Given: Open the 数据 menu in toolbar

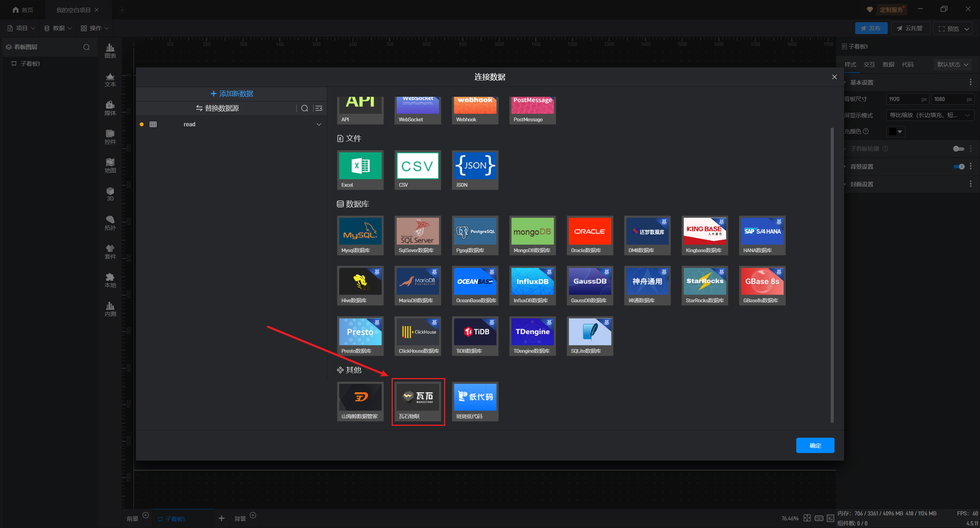Looking at the screenshot, I should pos(58,28).
